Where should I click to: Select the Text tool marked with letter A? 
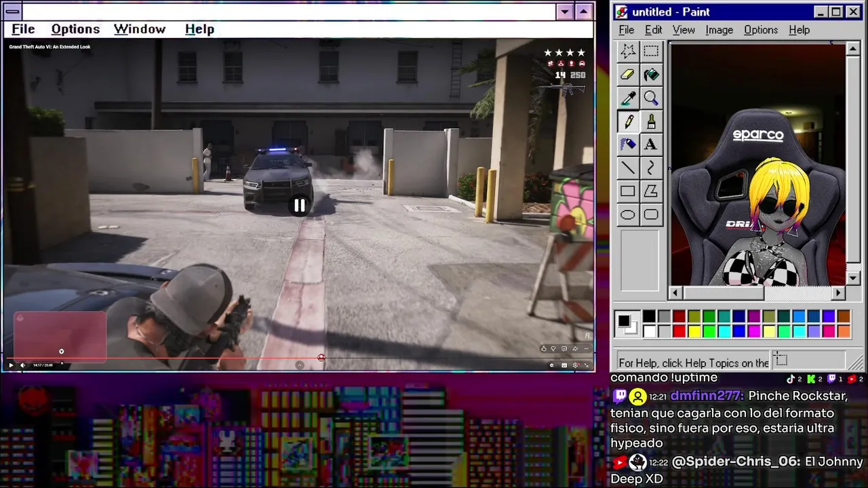(651, 144)
